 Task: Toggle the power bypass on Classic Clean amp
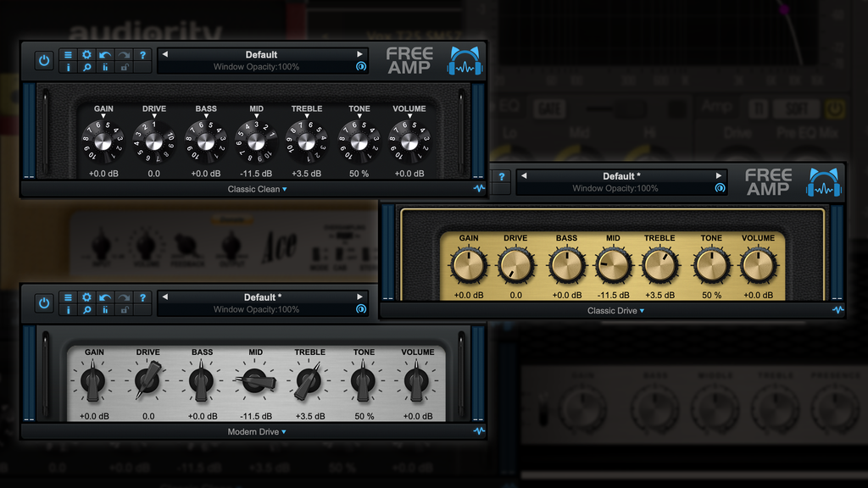(x=43, y=60)
